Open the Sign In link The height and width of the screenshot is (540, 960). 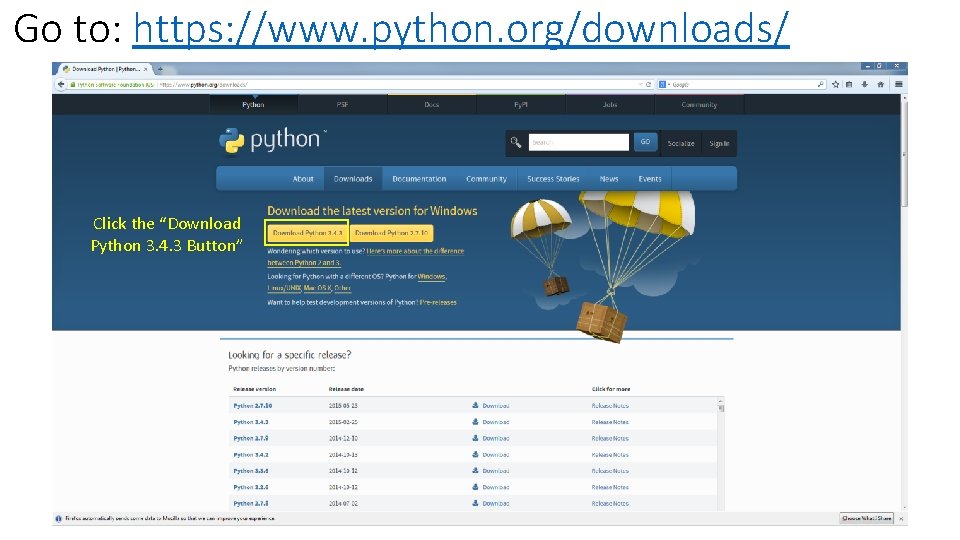719,143
